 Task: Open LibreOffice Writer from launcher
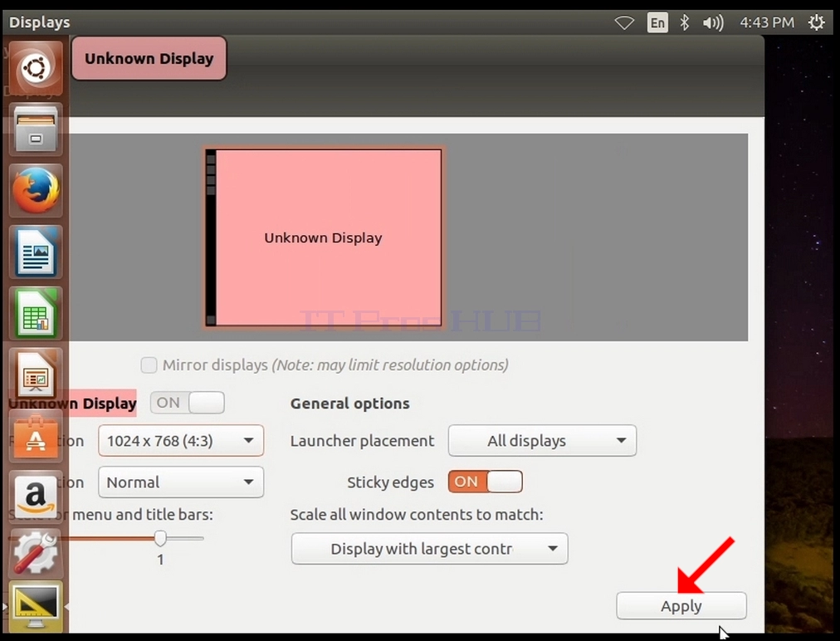pyautogui.click(x=36, y=252)
